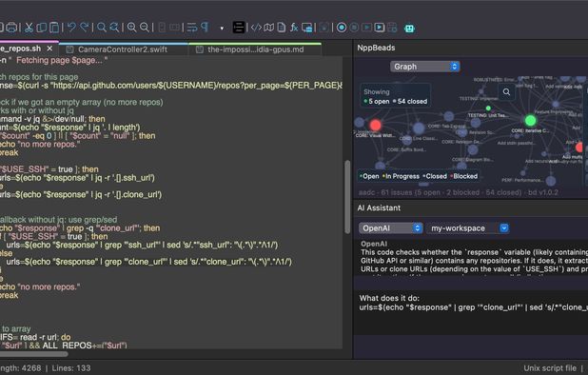Click into the AI prompt input box
This screenshot has height=375, width=588.
pyautogui.click(x=471, y=312)
